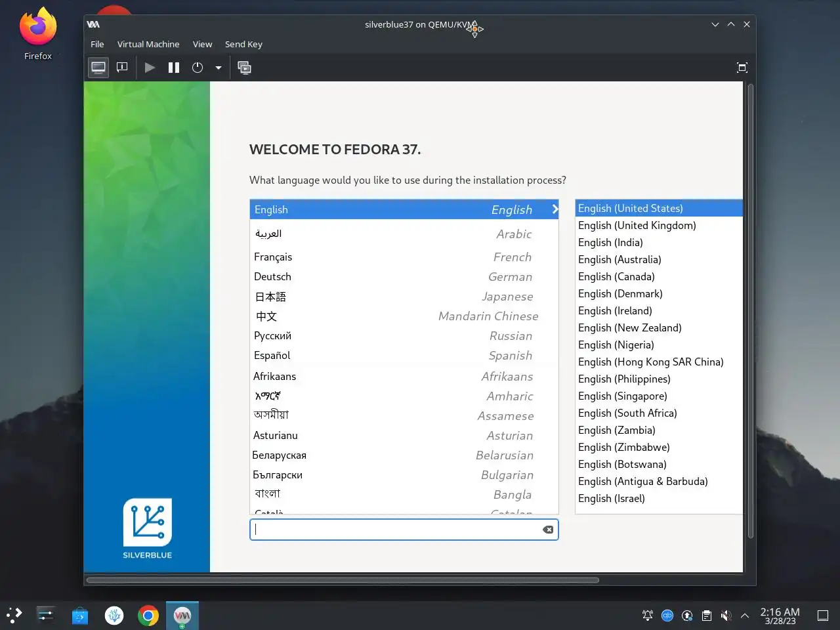Select Español language row

pyautogui.click(x=404, y=355)
